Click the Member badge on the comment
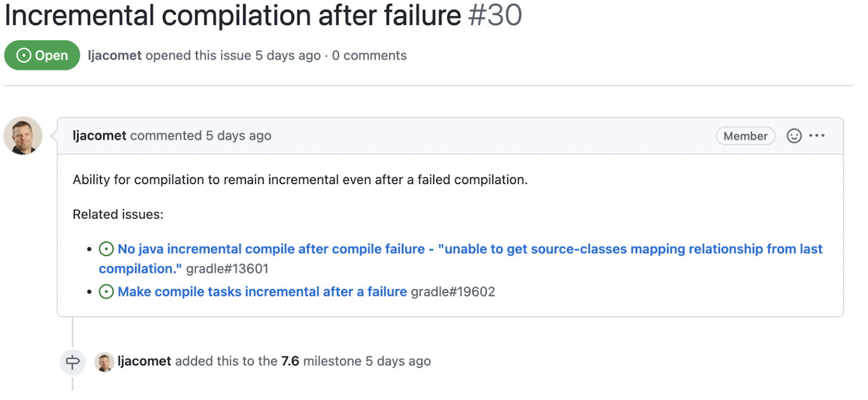Viewport: 868px width, 400px height. tap(746, 136)
